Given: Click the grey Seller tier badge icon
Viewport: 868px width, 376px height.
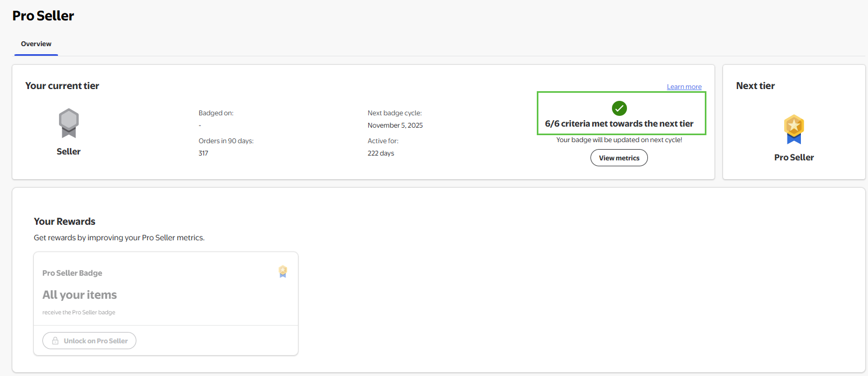Looking at the screenshot, I should pyautogui.click(x=69, y=123).
